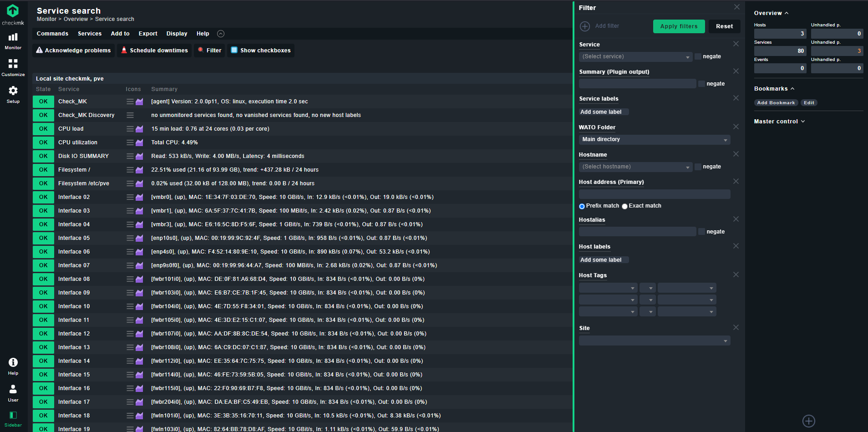
Task: Click Show checkboxes toggle button
Action: [261, 51]
